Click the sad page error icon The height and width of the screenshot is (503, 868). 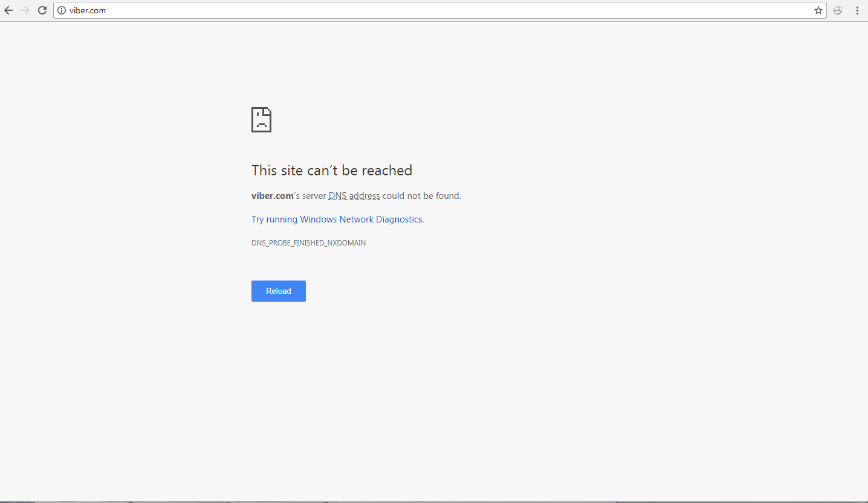pyautogui.click(x=261, y=120)
